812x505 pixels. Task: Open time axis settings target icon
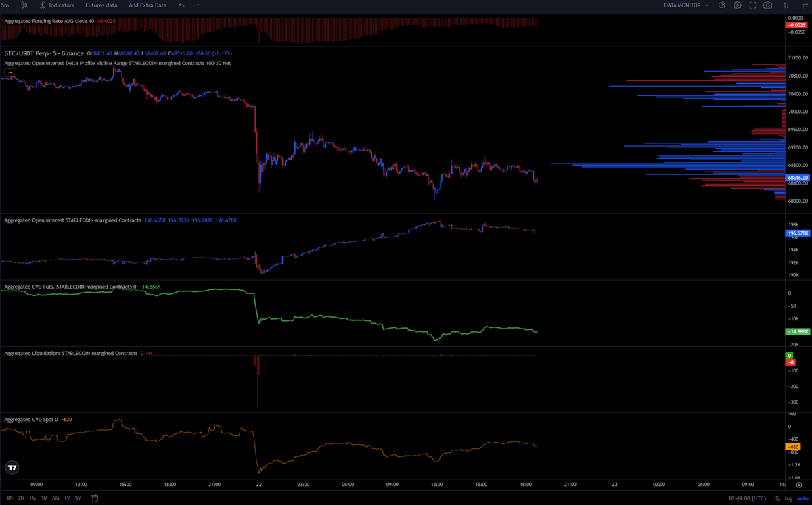click(x=799, y=485)
